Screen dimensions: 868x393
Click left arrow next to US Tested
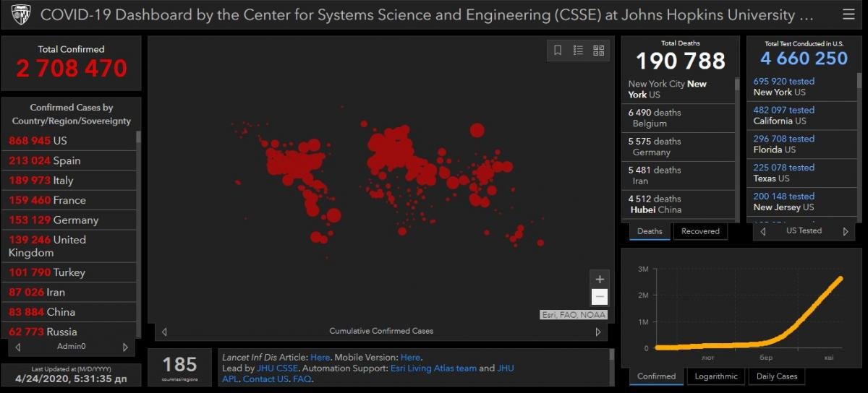pyautogui.click(x=763, y=231)
